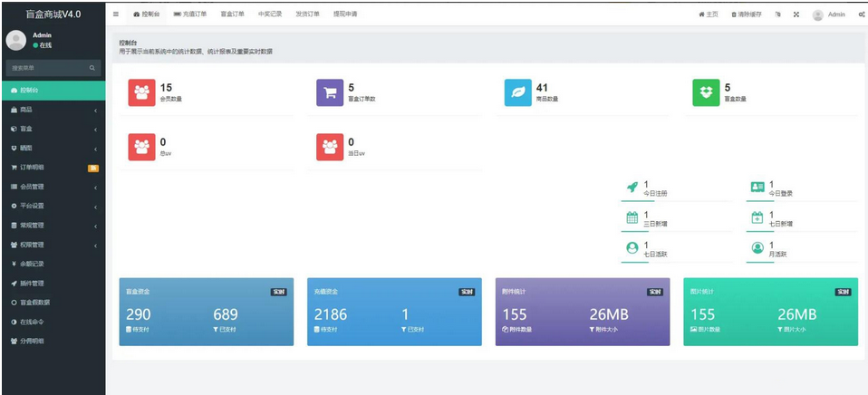The height and width of the screenshot is (395, 868).
Task: Click the Admin avatar in the top bar
Action: (x=817, y=14)
